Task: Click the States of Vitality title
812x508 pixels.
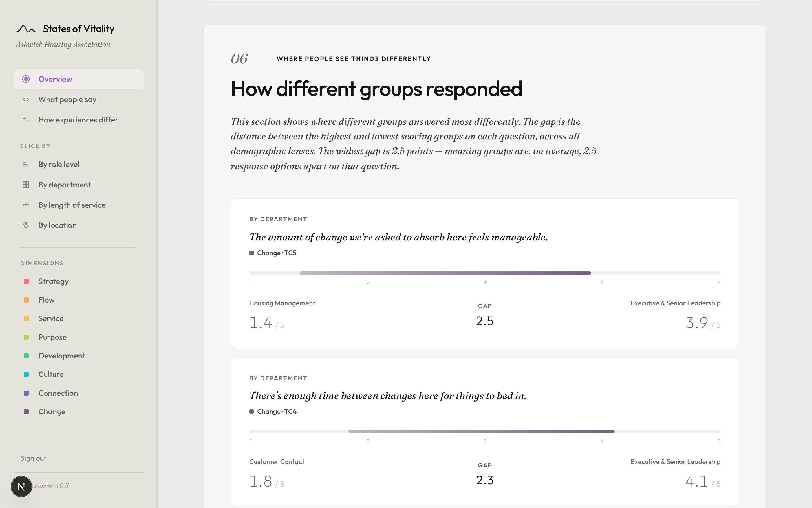Action: tap(78, 29)
